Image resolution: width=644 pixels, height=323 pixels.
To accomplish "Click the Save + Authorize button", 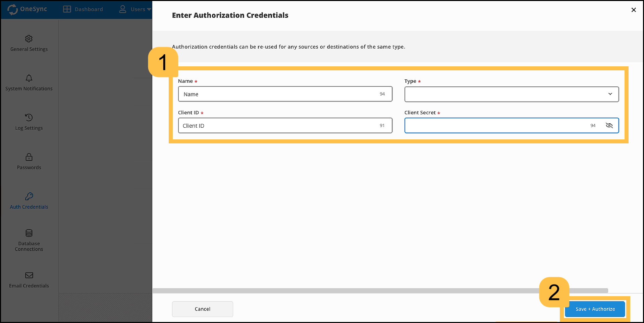I will tap(594, 309).
